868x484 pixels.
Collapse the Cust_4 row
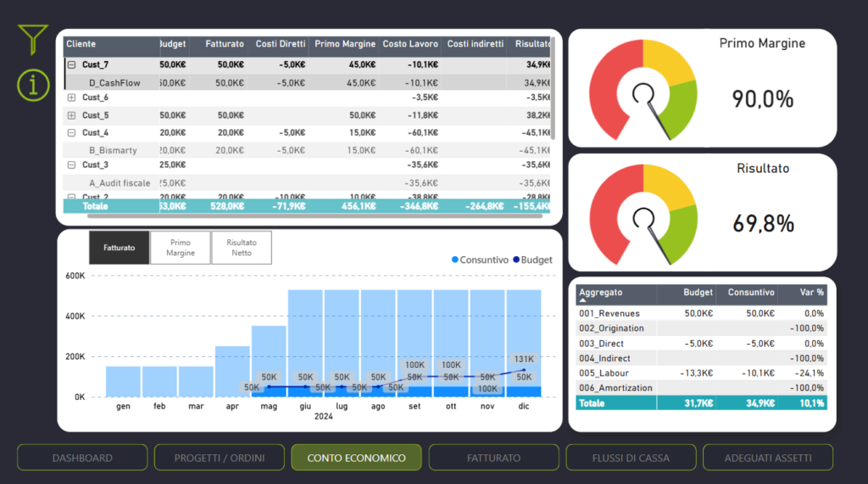[71, 133]
